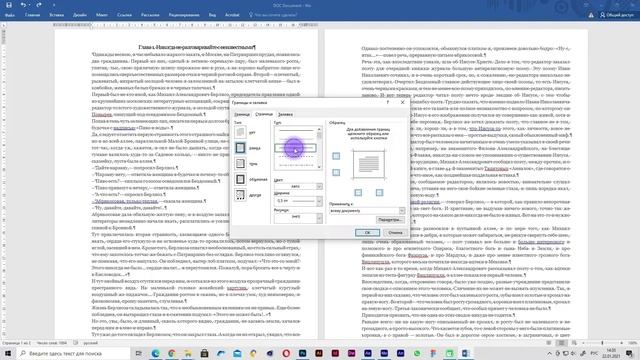640x360 pixels.
Task: Click 'Страница 1 из 2' in status bar
Action: [x=16, y=343]
